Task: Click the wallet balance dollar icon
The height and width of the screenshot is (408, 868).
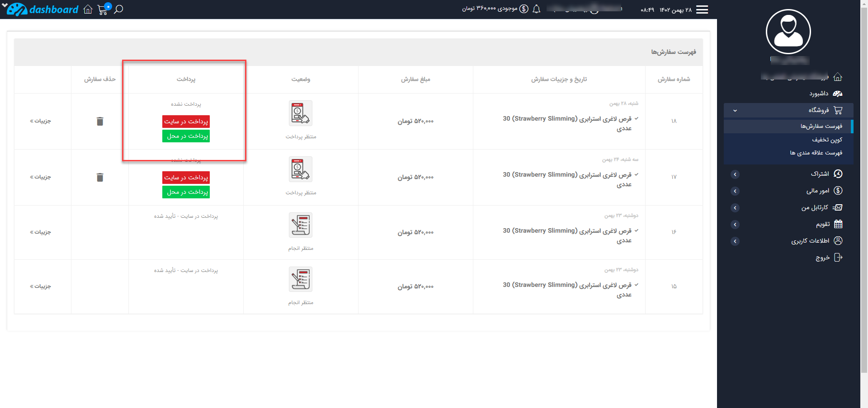Action: tap(524, 8)
